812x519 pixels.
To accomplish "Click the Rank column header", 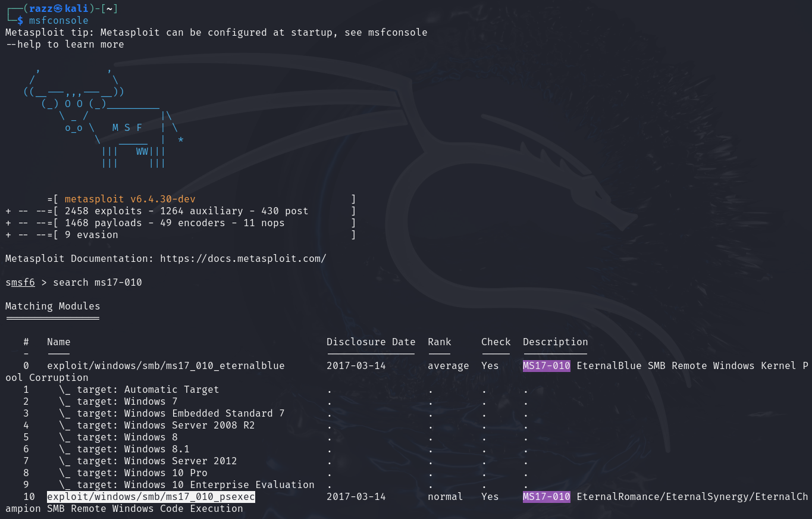I will coord(439,342).
